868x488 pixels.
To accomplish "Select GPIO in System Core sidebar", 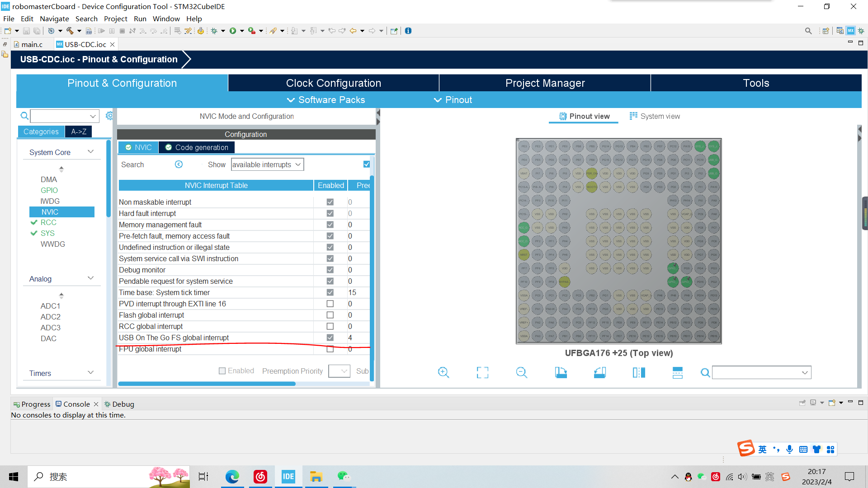I will click(x=49, y=190).
